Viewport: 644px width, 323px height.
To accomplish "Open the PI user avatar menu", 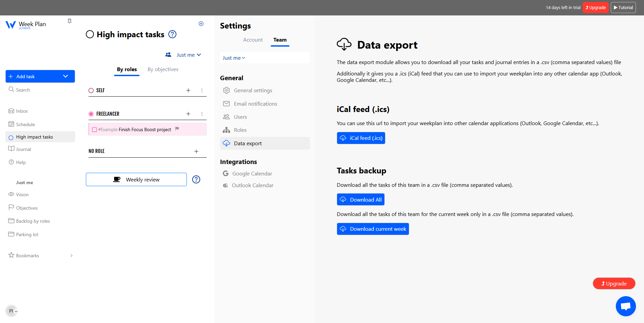I will point(12,311).
